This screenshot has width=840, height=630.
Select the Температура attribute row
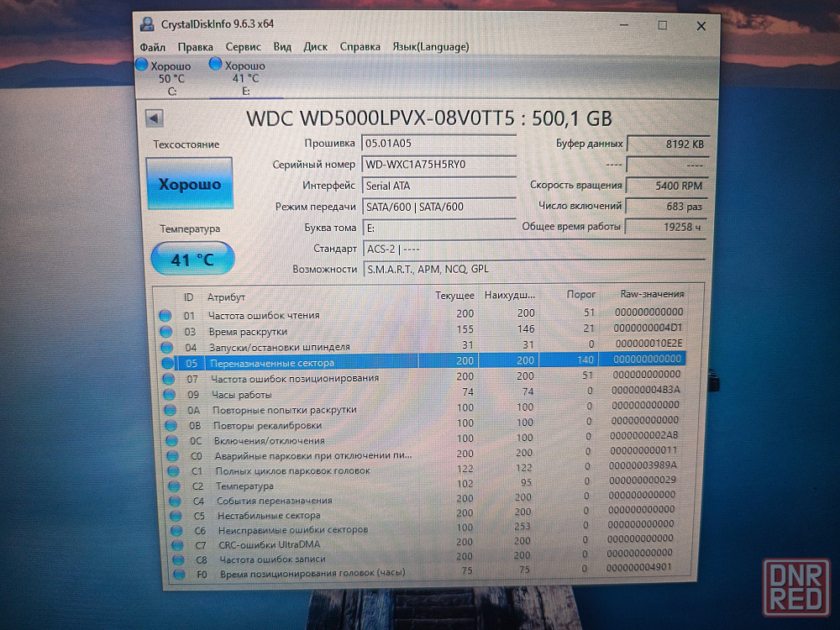pos(423,484)
